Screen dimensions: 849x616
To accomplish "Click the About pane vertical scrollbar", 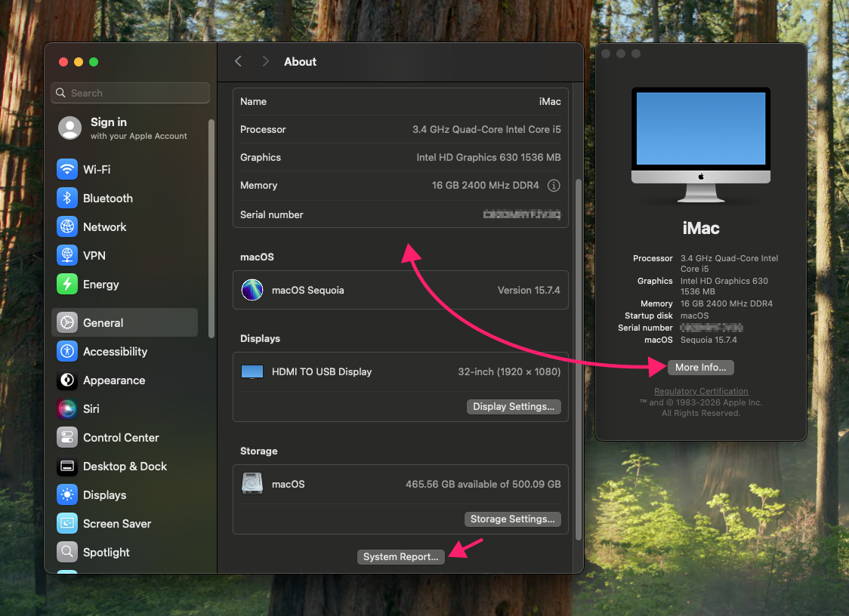I will point(579,359).
